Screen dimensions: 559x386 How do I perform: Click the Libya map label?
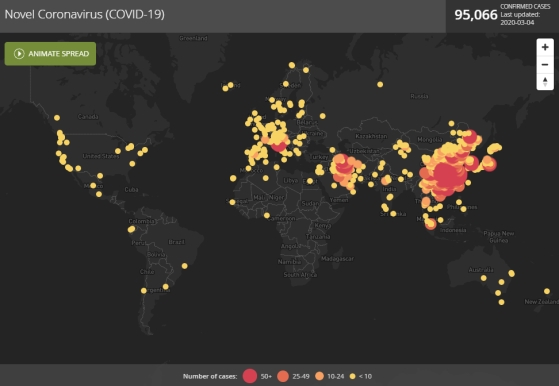[291, 181]
